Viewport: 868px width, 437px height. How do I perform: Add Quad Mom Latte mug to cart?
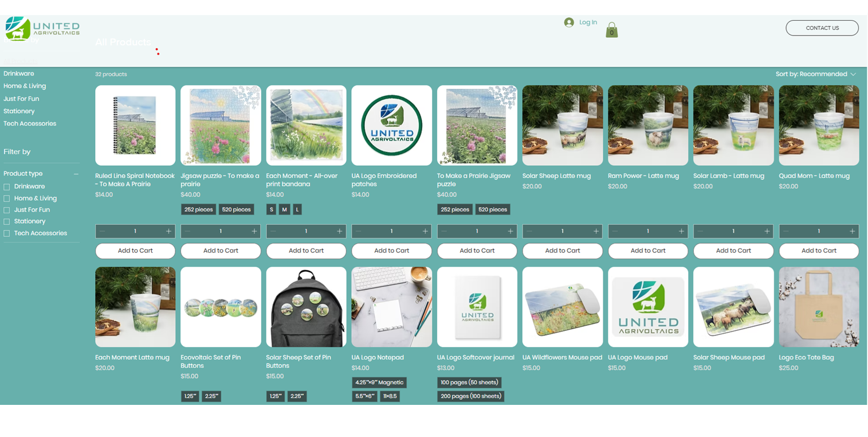tap(819, 251)
